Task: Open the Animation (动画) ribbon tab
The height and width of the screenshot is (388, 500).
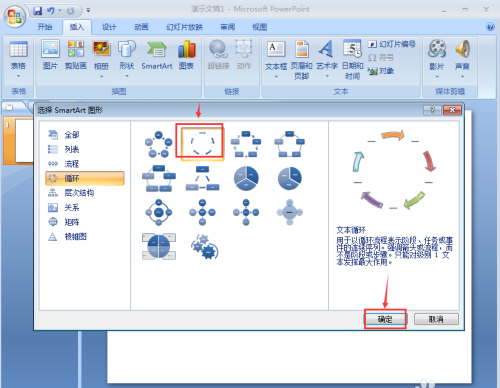Action: [141, 27]
